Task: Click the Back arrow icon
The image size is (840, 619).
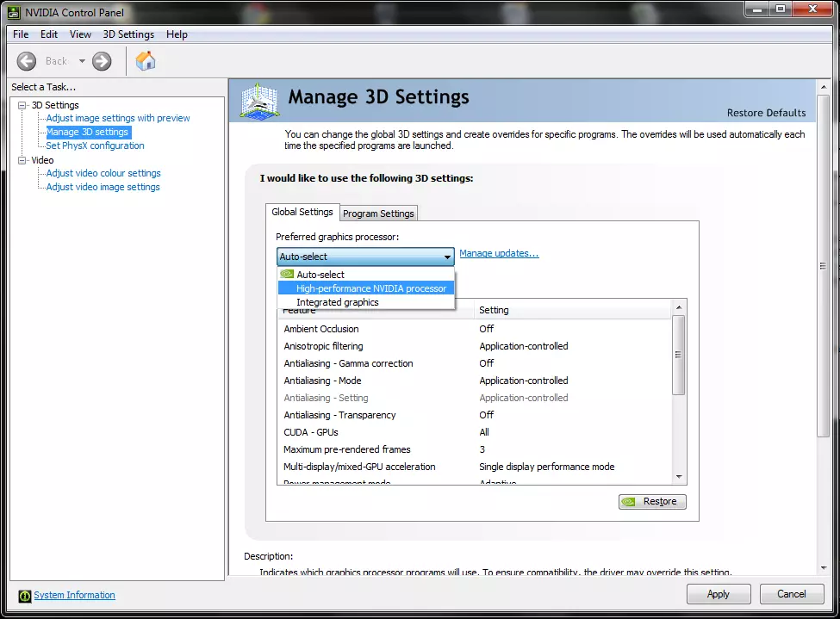Action: [26, 61]
